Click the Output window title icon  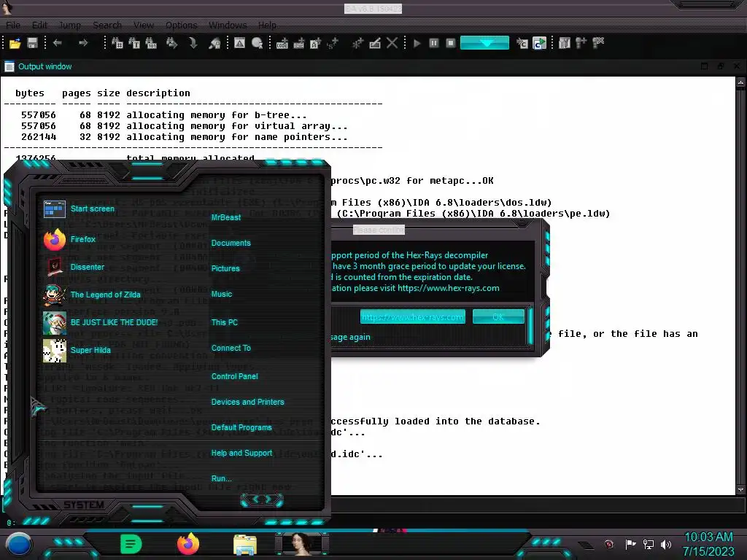(9, 66)
